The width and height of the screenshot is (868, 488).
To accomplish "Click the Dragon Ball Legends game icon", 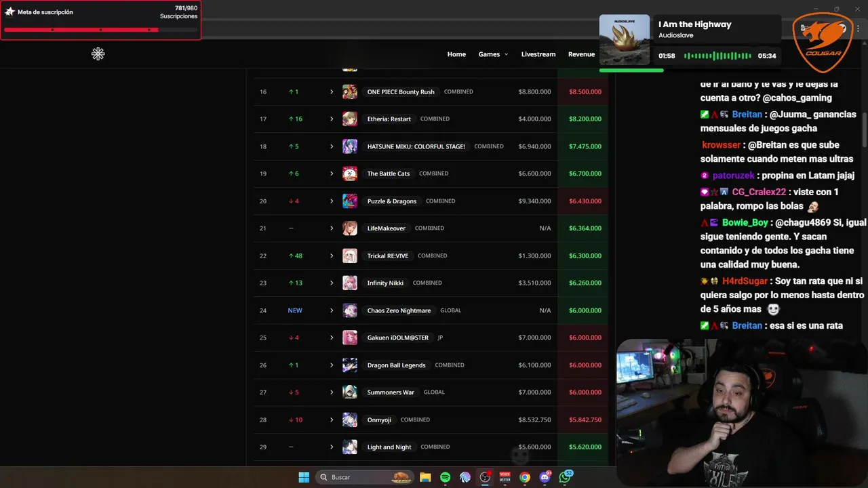I will (x=350, y=365).
